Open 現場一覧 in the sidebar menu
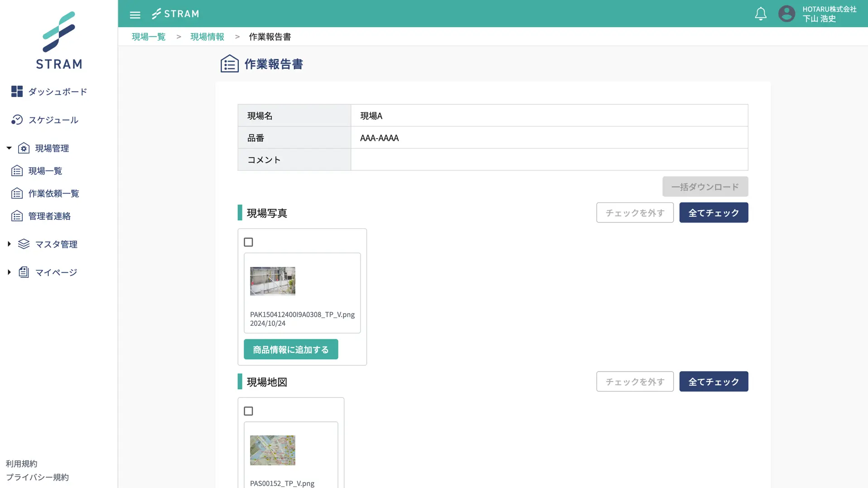 pos(45,171)
